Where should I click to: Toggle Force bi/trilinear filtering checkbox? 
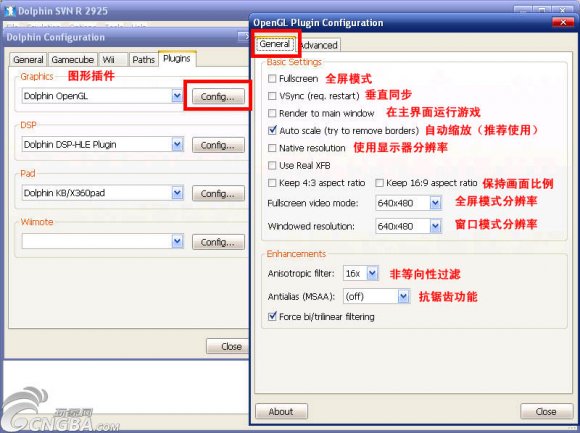[x=272, y=316]
